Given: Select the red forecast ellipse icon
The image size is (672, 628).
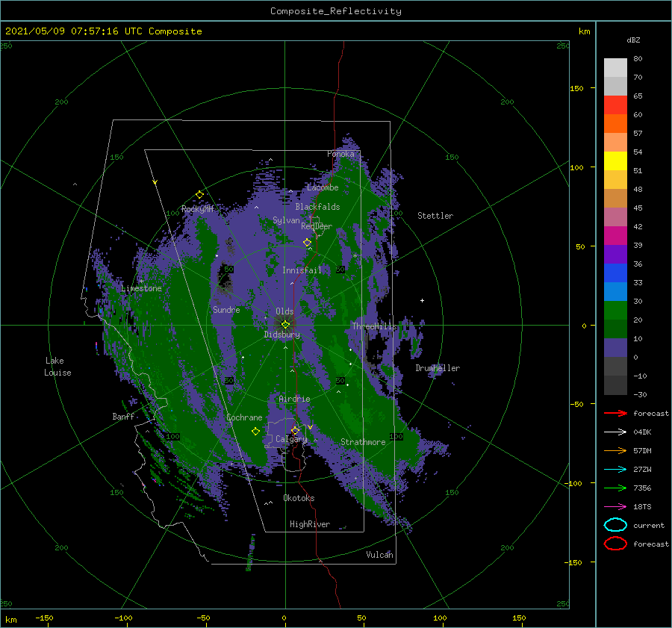Looking at the screenshot, I should click(615, 544).
